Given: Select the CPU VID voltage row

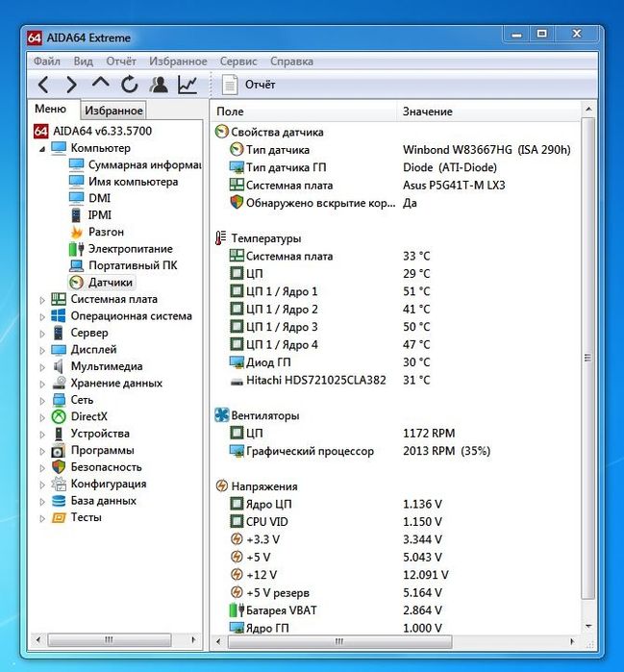Looking at the screenshot, I should (x=394, y=522).
